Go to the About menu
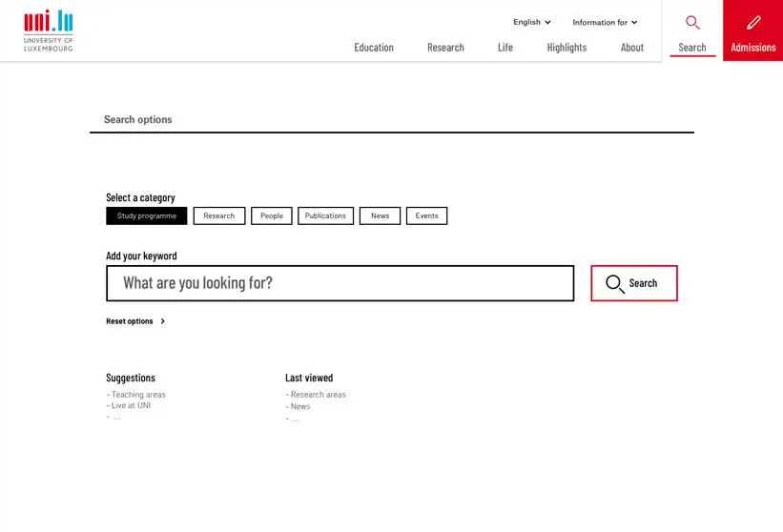The image size is (783, 532). pyautogui.click(x=632, y=48)
